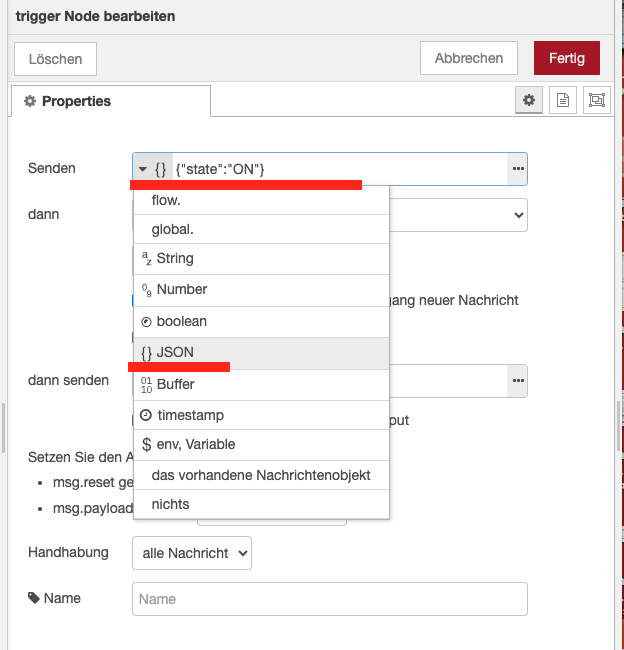Open the node appearance settings icon
The image size is (624, 650).
pos(597,101)
